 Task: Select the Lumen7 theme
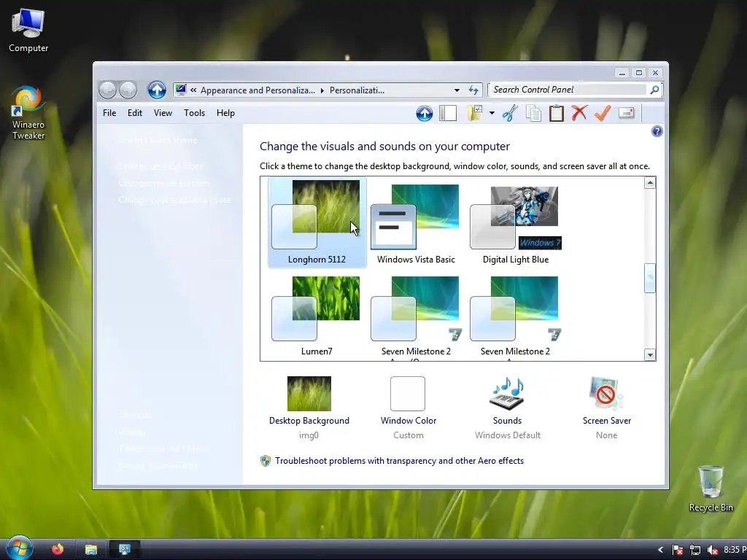click(317, 316)
